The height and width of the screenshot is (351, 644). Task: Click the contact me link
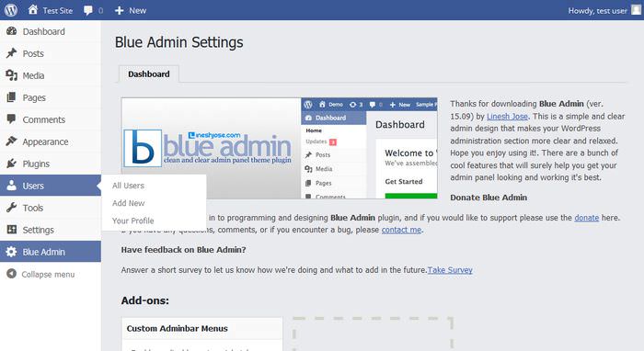click(x=401, y=230)
